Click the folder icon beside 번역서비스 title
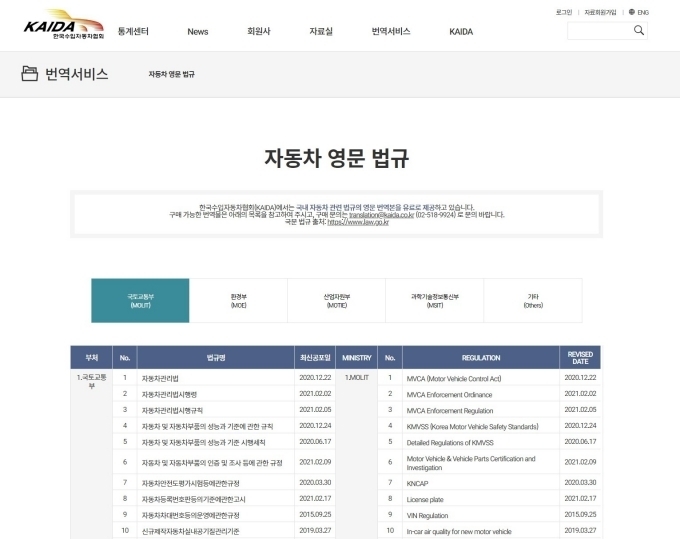Image resolution: width=680 pixels, height=539 pixels. (29, 74)
